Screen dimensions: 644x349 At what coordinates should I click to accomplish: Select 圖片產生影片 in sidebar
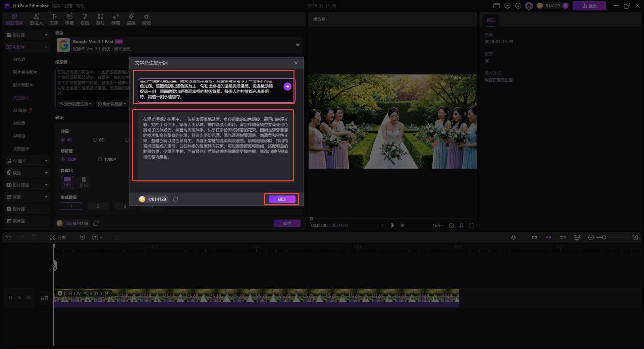(25, 72)
